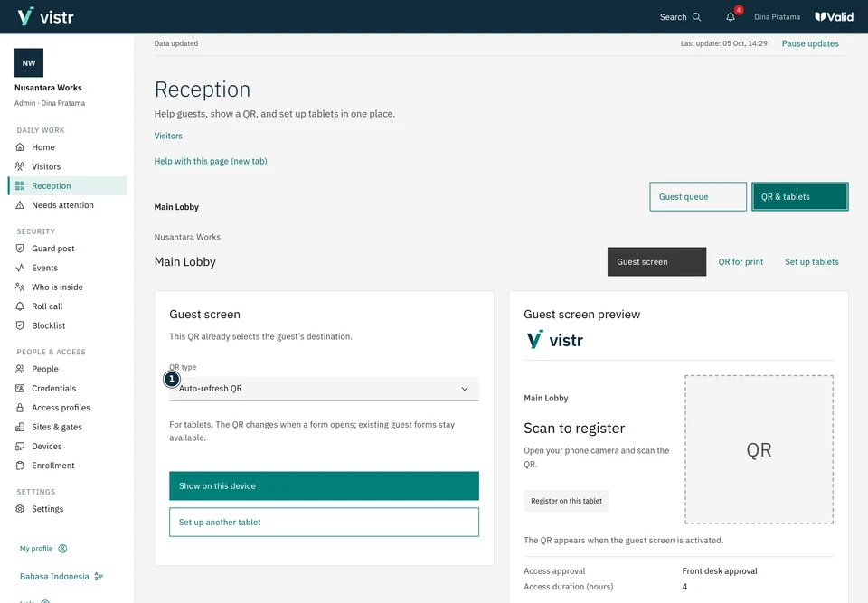Image resolution: width=868 pixels, height=603 pixels.
Task: Click the Settings gear icon
Action: 20,509
